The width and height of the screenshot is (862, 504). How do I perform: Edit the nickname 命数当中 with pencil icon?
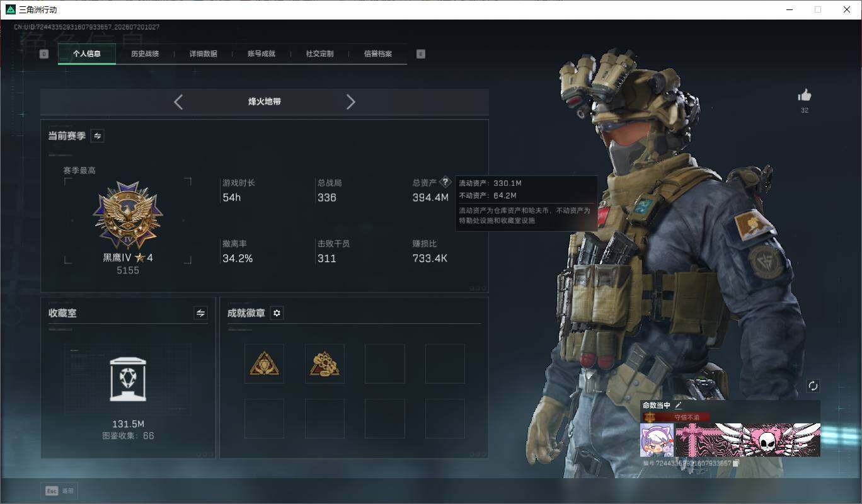point(679,406)
